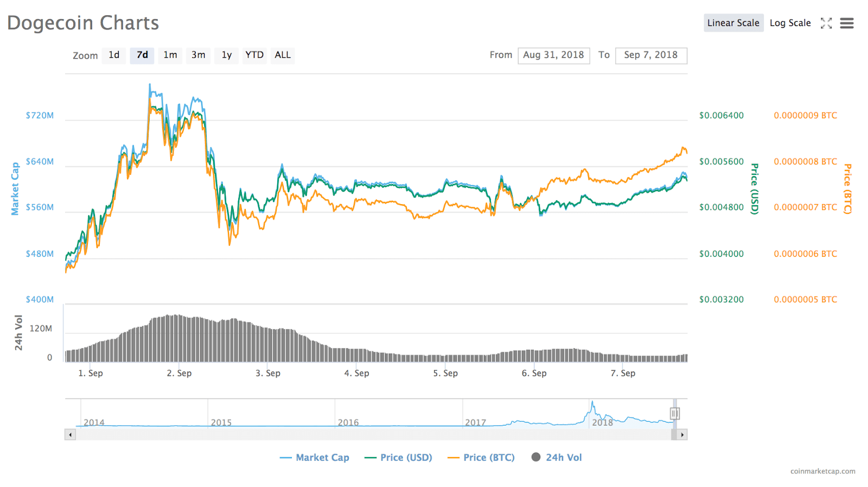
Task: Click the 2014 label in navigator
Action: (x=94, y=422)
